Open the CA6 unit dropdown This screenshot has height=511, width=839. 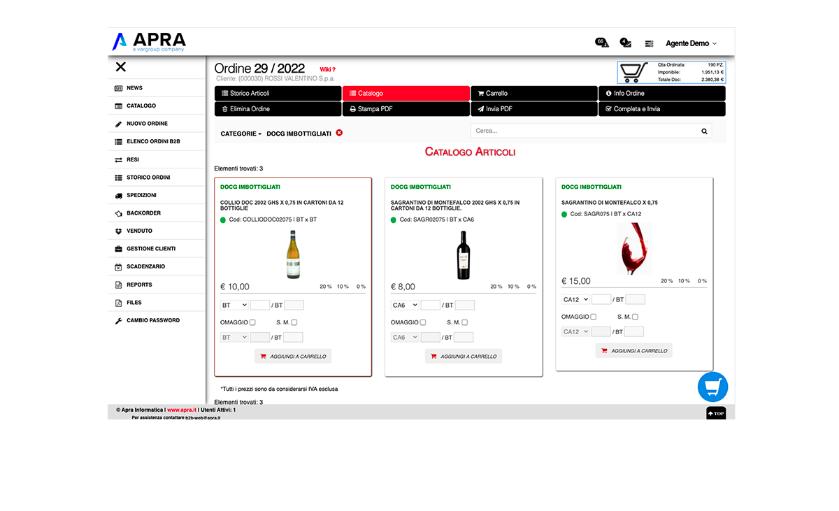[405, 305]
